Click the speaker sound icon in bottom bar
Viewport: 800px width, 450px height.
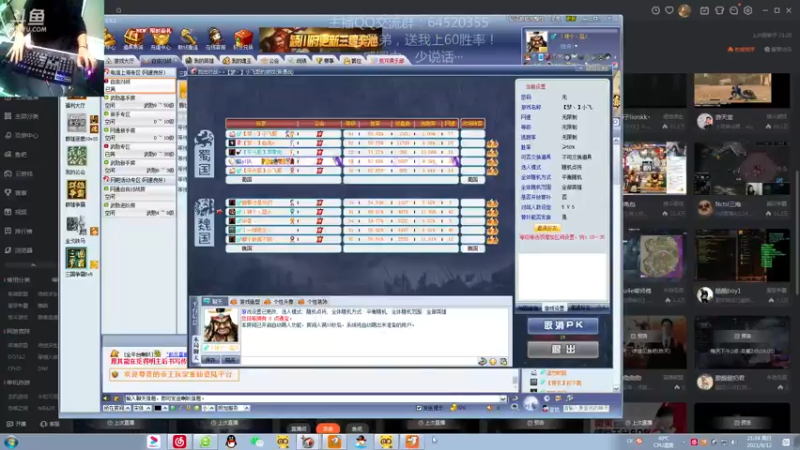coord(490,408)
